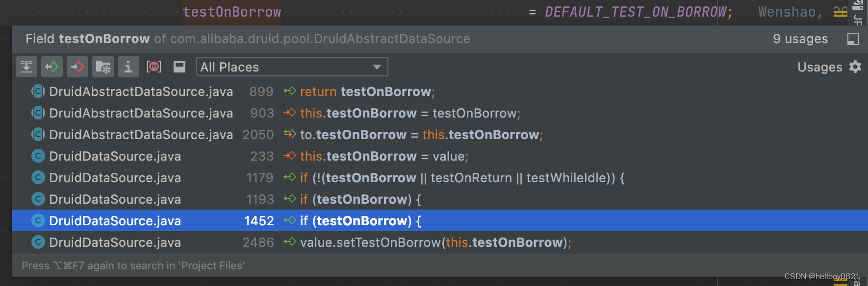Viewport: 868px width, 286px height.
Task: Click the Usages label next to the gear
Action: coord(819,67)
